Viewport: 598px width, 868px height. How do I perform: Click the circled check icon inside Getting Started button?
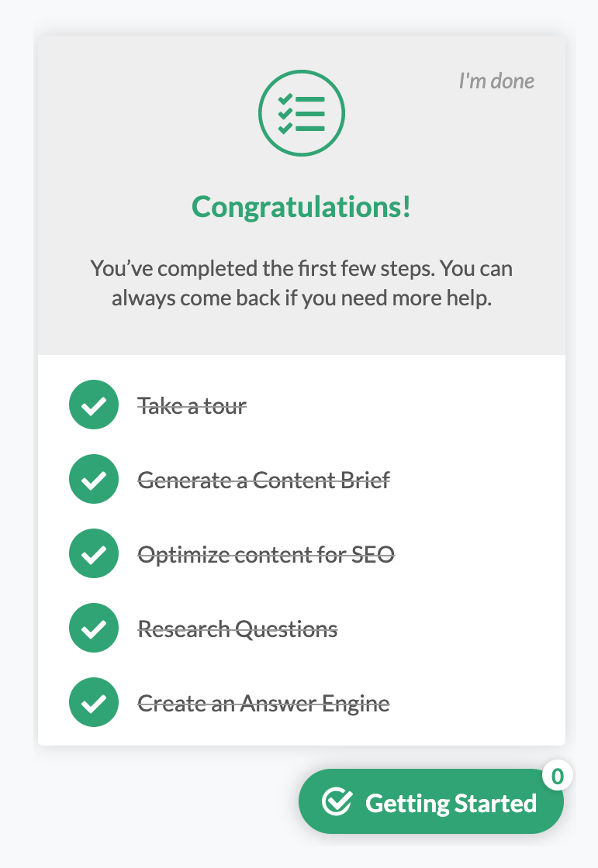pyautogui.click(x=337, y=801)
